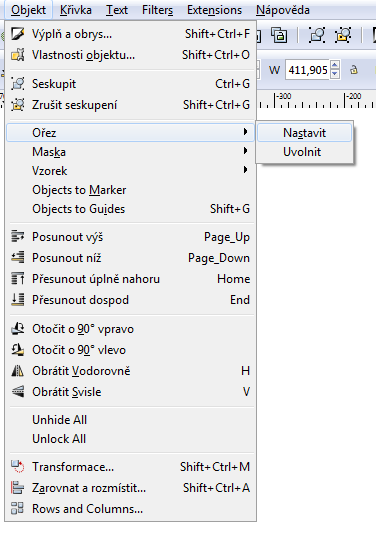The width and height of the screenshot is (376, 534).
Task: Click the Výplň a obrys menu icon
Action: click(x=17, y=34)
